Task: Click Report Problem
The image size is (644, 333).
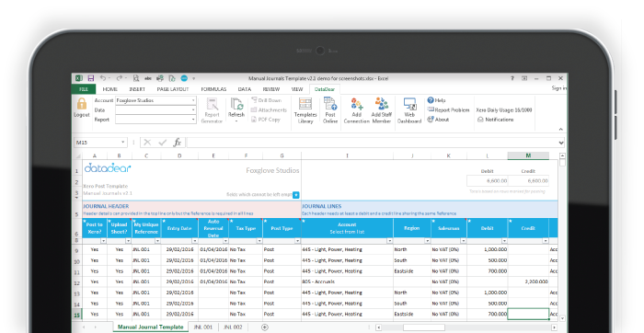Action: tap(448, 110)
